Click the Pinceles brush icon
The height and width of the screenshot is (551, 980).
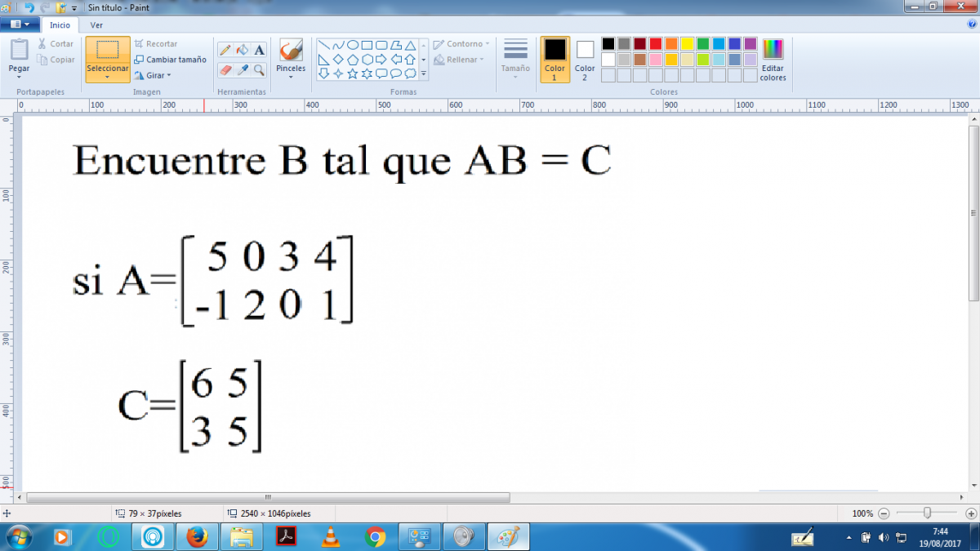[290, 51]
